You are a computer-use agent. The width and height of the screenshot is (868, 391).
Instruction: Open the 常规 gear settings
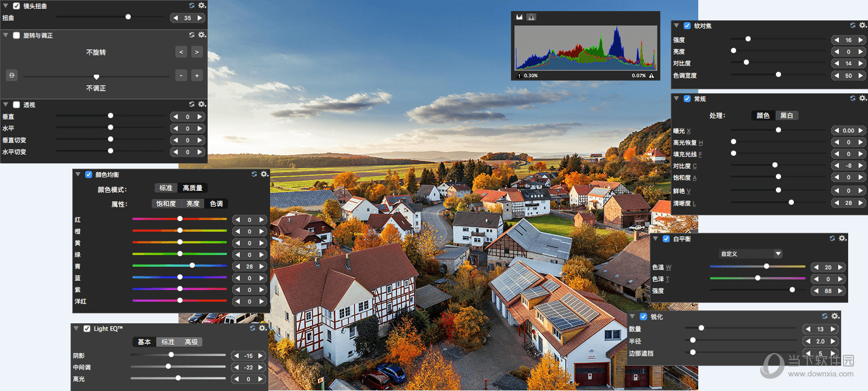click(862, 99)
